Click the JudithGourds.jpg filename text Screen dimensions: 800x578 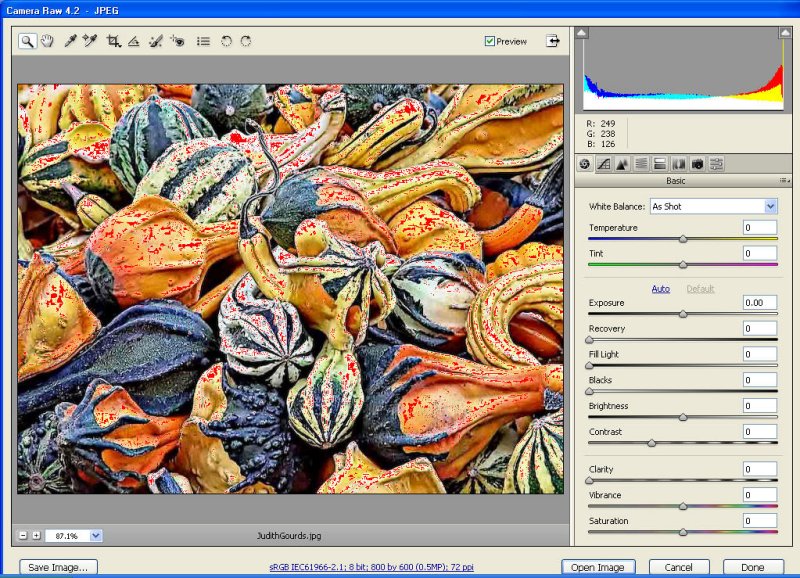point(289,536)
